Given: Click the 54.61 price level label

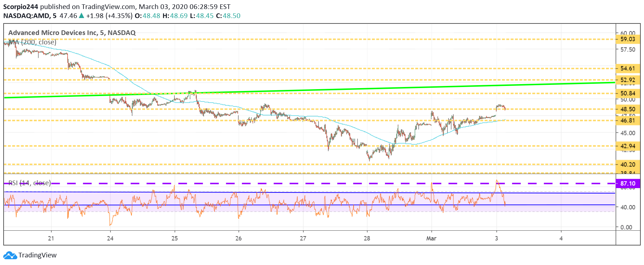Looking at the screenshot, I should click(x=628, y=68).
